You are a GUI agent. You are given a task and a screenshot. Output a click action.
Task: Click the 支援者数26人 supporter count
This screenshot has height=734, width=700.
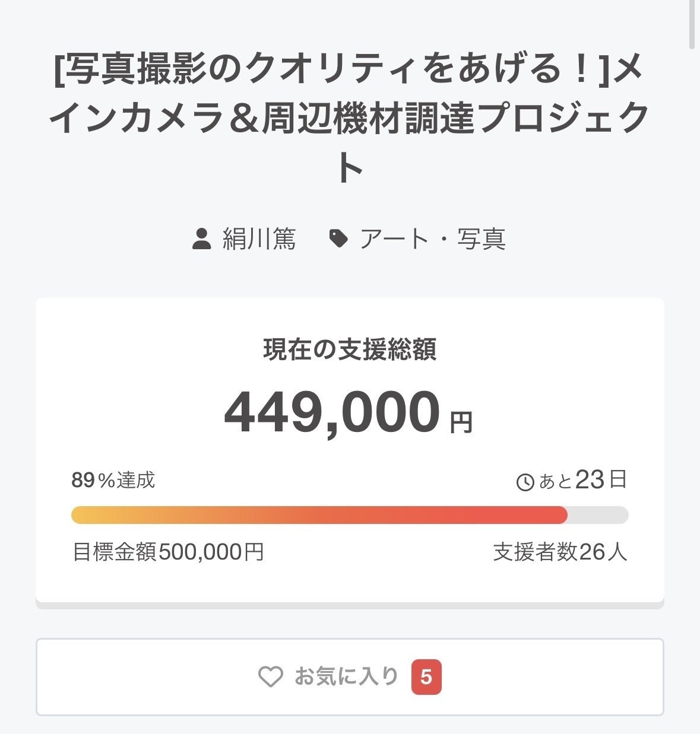pyautogui.click(x=560, y=552)
